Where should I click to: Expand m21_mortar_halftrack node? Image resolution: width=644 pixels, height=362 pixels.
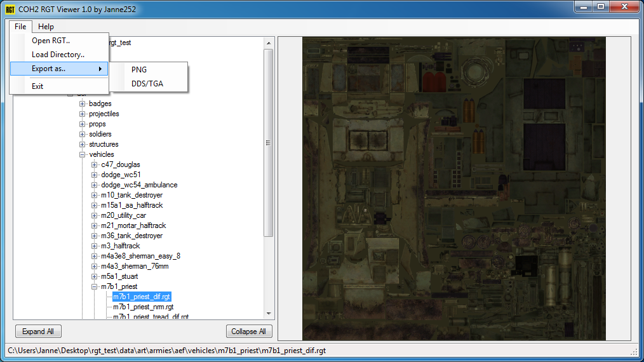point(94,225)
